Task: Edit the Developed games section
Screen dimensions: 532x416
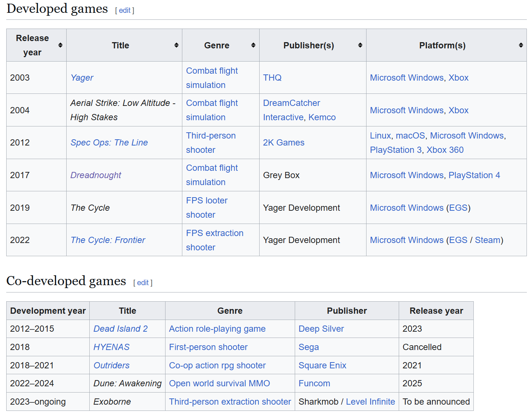Action: tap(124, 10)
